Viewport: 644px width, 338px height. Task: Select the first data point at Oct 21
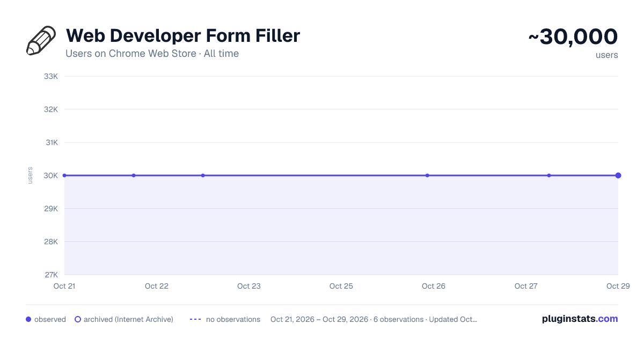click(x=64, y=175)
